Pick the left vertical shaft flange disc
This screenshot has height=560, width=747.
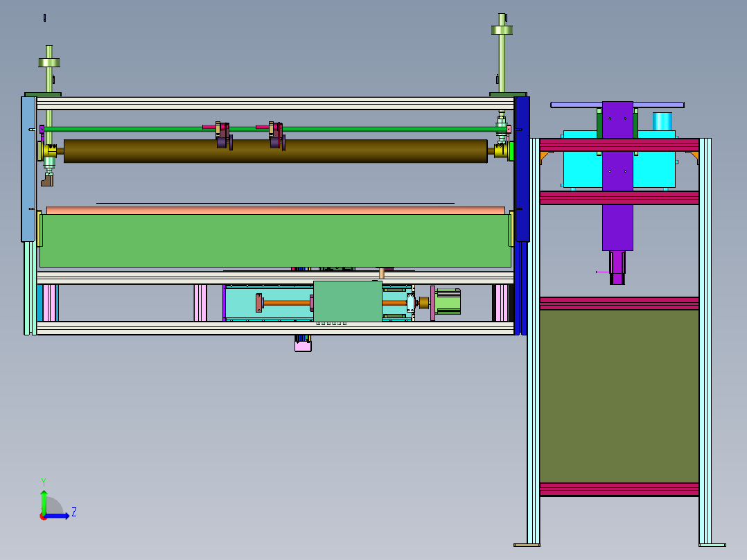[49, 62]
